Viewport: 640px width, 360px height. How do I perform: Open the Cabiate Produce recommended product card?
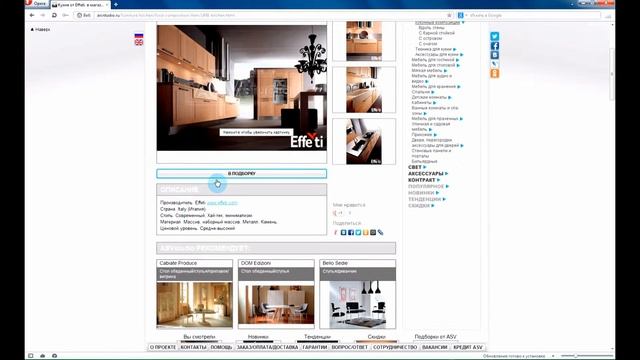click(x=195, y=294)
